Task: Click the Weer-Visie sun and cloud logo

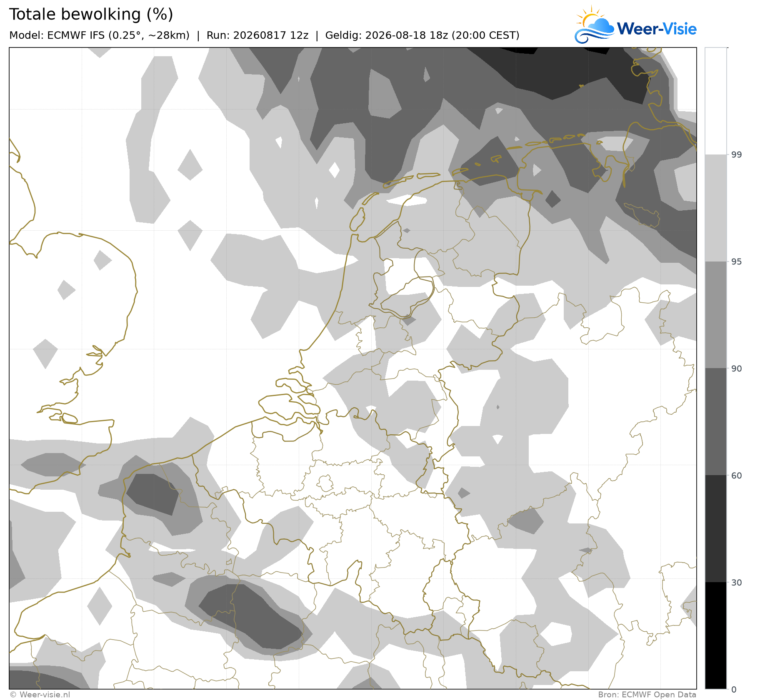Action: [595, 25]
